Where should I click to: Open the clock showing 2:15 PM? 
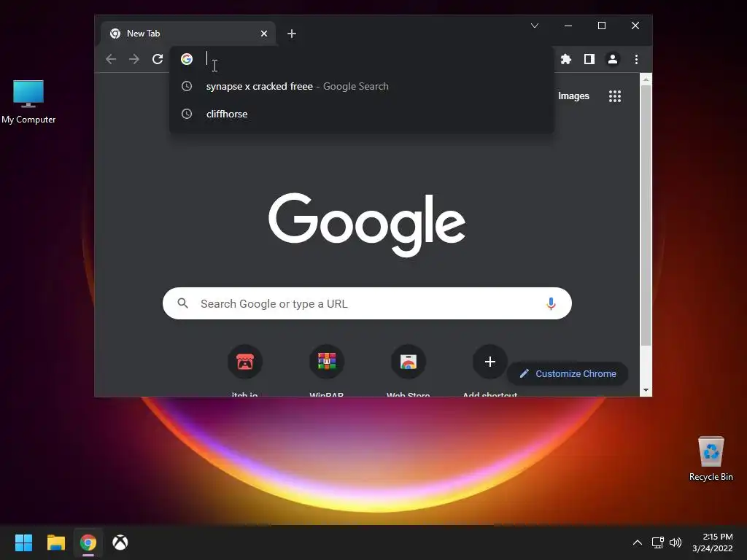[713, 542]
